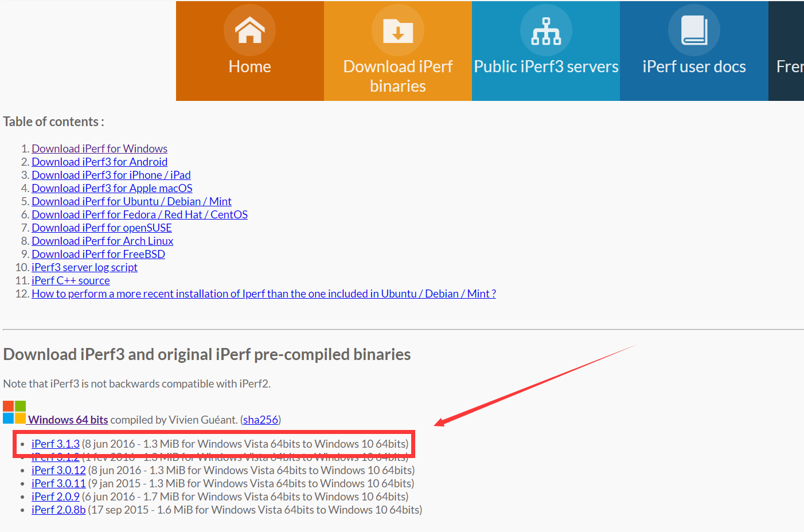Open Download iPerf3 for Apple macOS
The image size is (804, 532).
point(112,188)
